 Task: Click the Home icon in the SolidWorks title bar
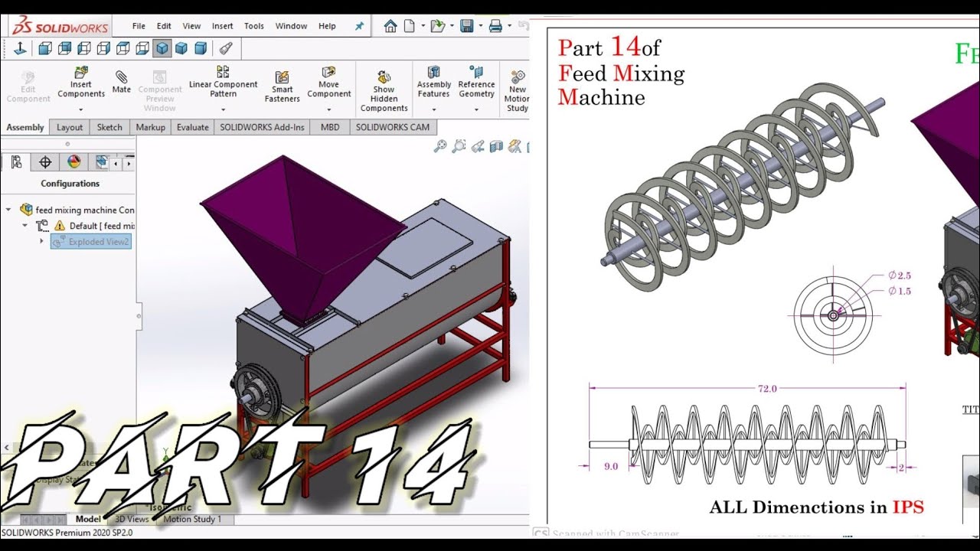[x=390, y=26]
